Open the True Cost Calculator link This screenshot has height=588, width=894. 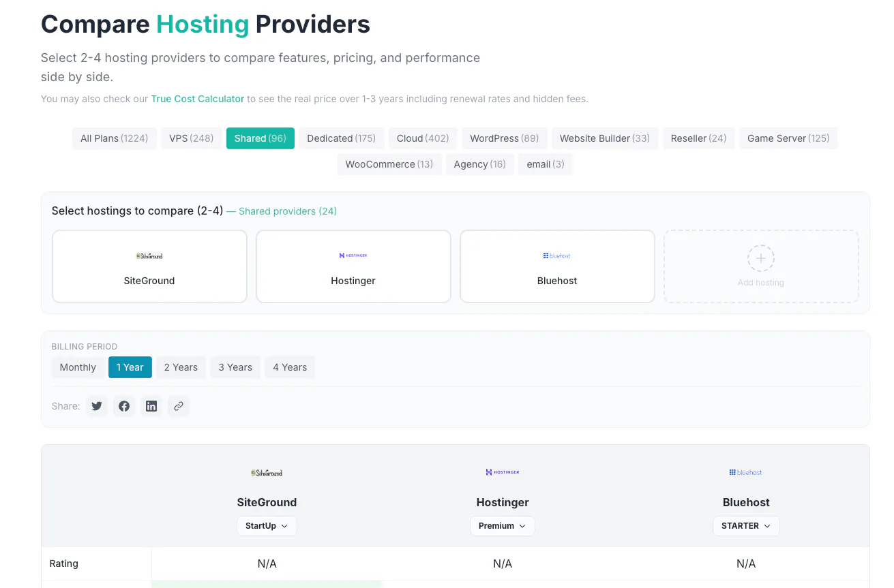(198, 99)
